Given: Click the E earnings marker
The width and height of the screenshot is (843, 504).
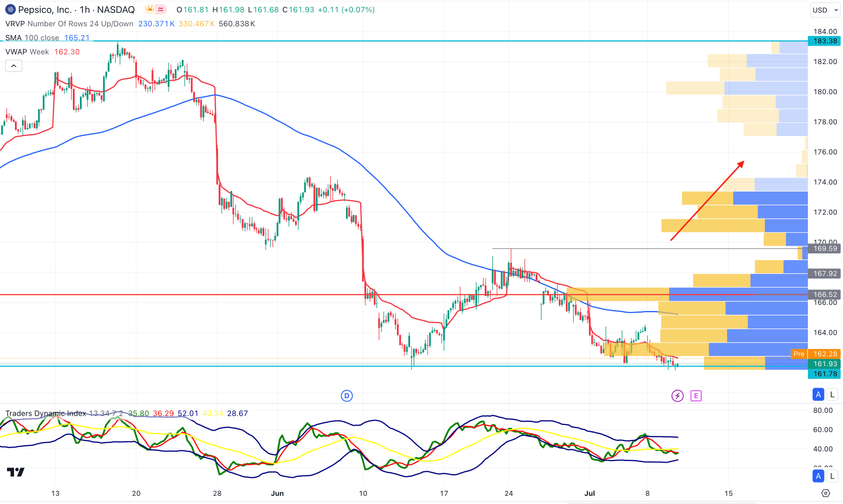Looking at the screenshot, I should coord(696,396).
